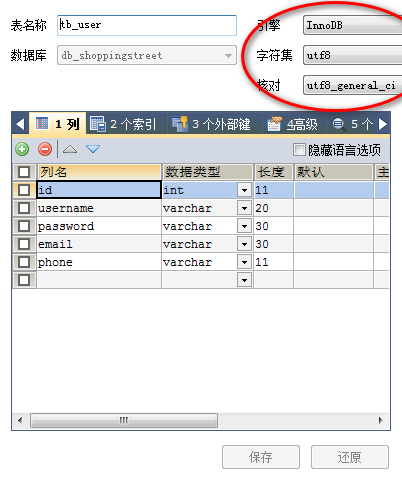Check the checkbox for password row
The image size is (402, 481).
24,226
